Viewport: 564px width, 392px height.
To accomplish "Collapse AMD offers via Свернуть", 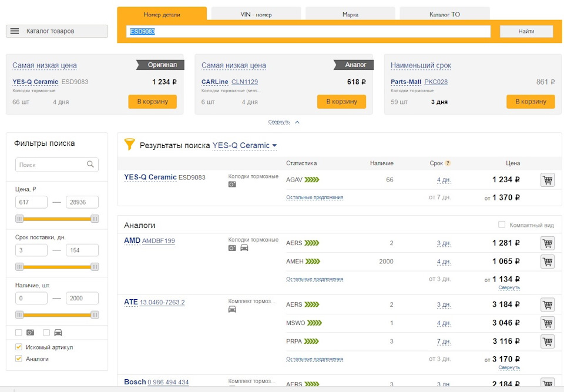I will tap(509, 287).
